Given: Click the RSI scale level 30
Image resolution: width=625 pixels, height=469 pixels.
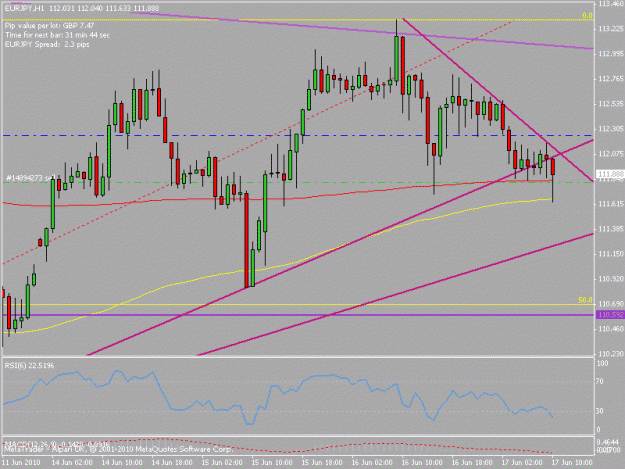Looking at the screenshot, I should pos(601,411).
